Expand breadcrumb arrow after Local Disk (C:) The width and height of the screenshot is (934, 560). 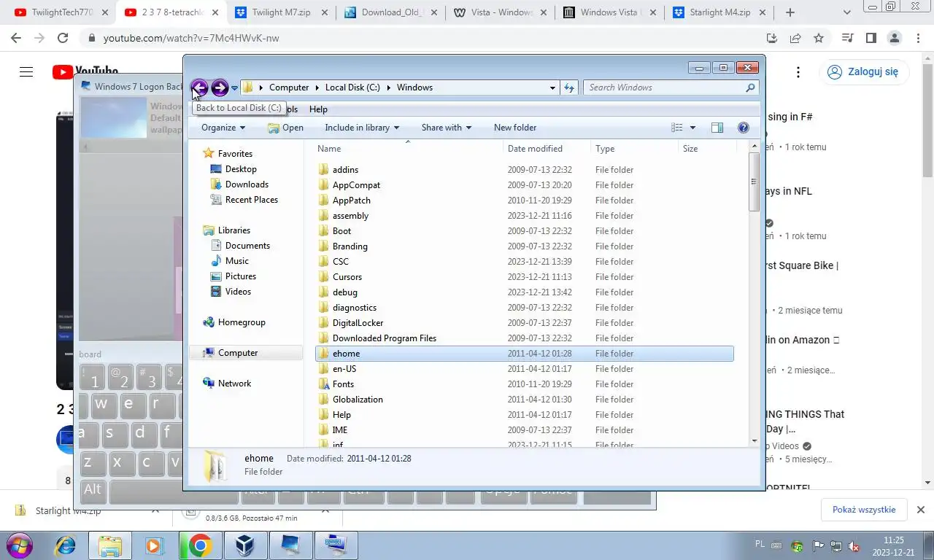click(x=389, y=87)
